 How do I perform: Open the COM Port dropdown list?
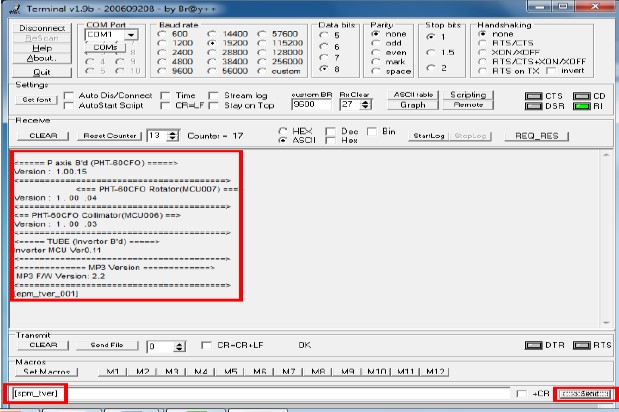(131, 35)
